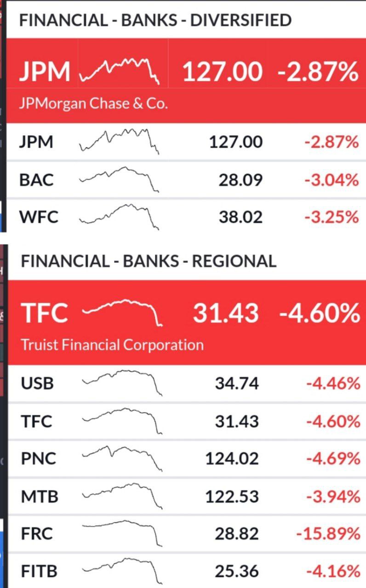Image resolution: width=366 pixels, height=588 pixels.
Task: Open the Financial - Banks - Diversified heading
Action: pyautogui.click(x=155, y=20)
